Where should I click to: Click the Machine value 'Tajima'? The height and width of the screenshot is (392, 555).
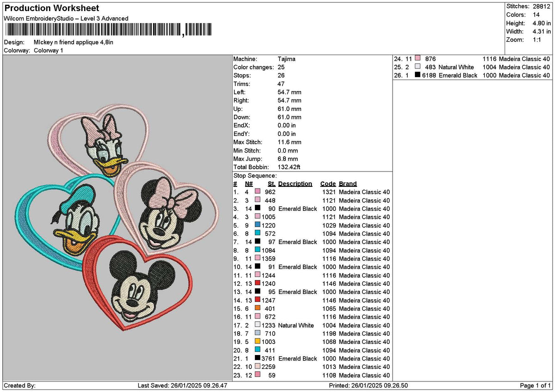(x=287, y=59)
